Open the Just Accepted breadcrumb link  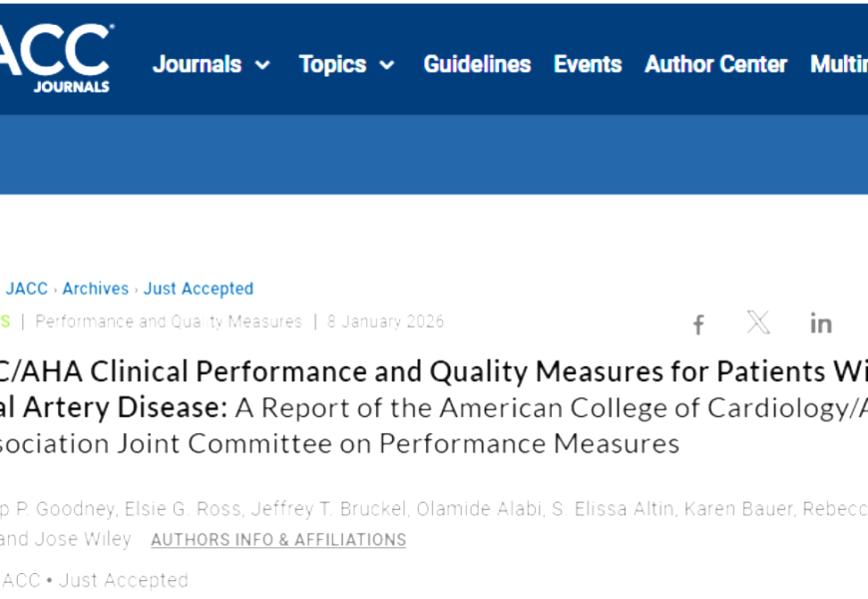click(x=199, y=289)
